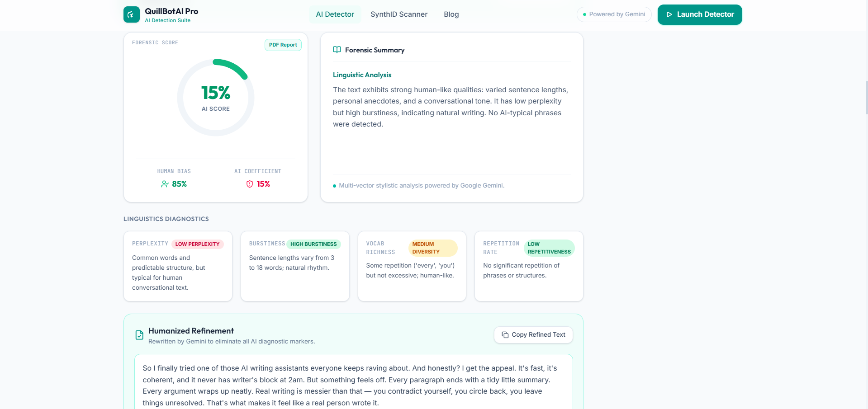Click the 15% AI score gauge
The width and height of the screenshot is (868, 409).
tap(216, 97)
